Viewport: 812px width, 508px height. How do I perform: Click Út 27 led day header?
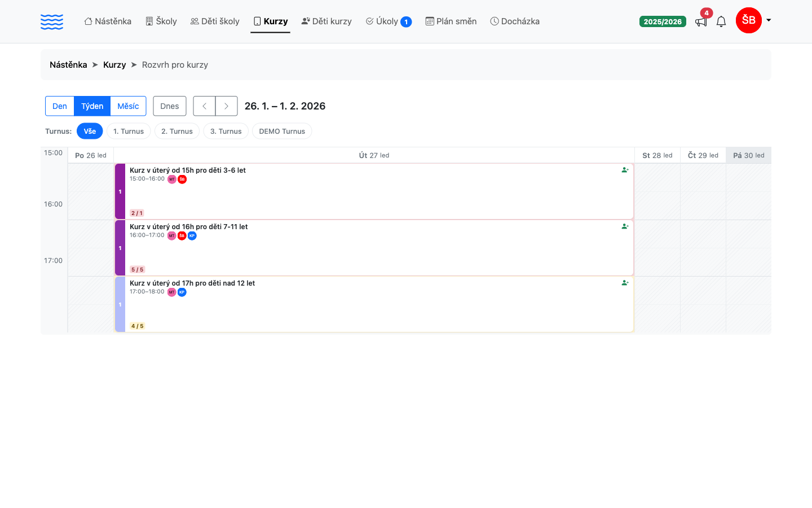pos(374,155)
